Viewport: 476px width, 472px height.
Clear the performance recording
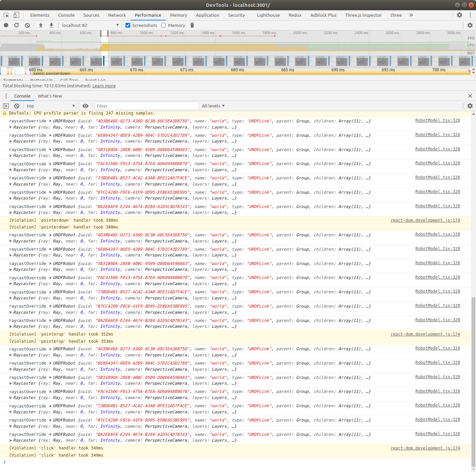(27, 25)
